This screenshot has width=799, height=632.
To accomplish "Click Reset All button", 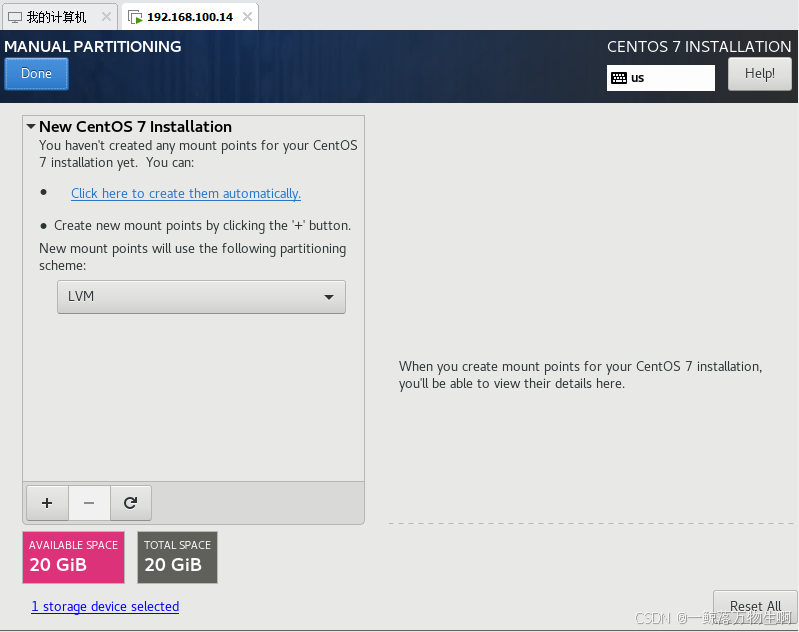I will pyautogui.click(x=755, y=606).
